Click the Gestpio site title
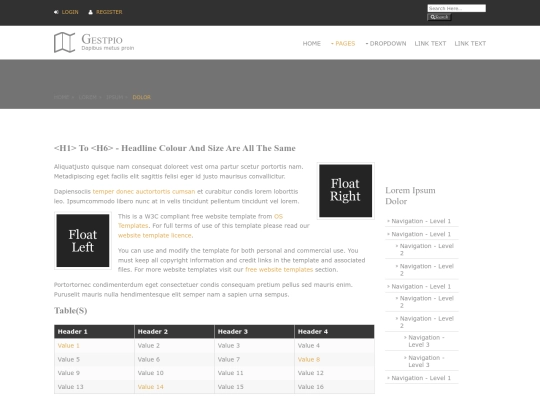540x405 pixels. click(x=102, y=39)
